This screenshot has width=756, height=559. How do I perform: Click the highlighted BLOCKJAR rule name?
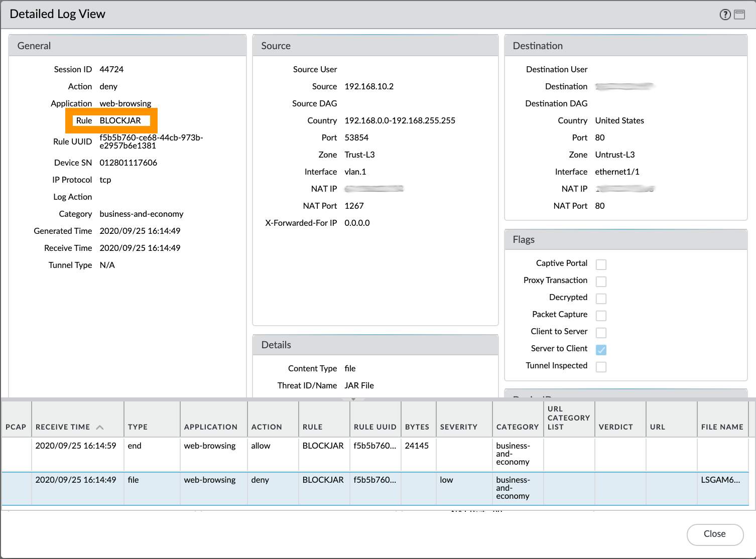coord(121,120)
